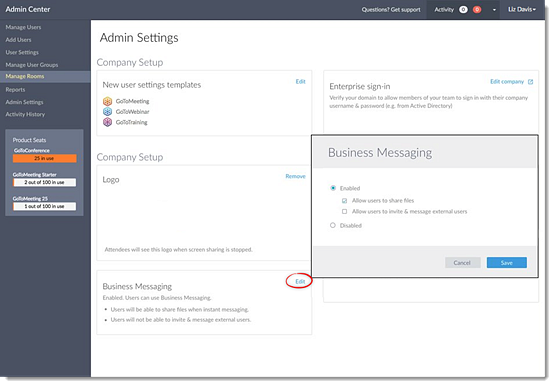Viewport: 550px width, 382px height.
Task: Cancel the Business Messaging dialog
Action: click(x=462, y=263)
